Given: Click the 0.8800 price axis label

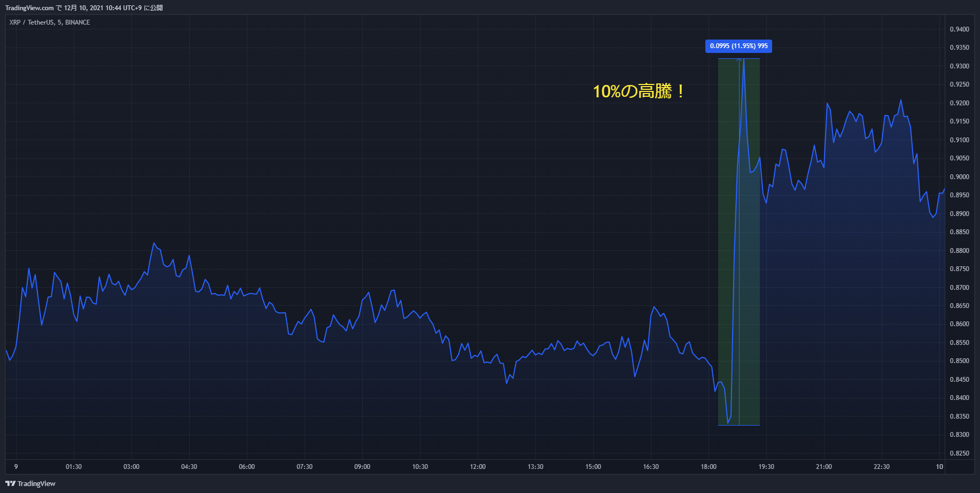Looking at the screenshot, I should click(x=959, y=251).
